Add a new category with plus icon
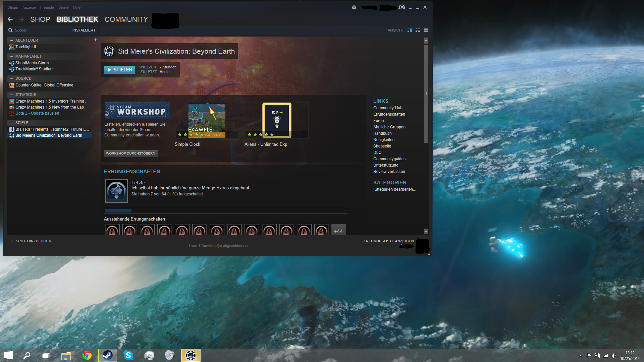Screen dimensions: 644x362 tap(96, 40)
